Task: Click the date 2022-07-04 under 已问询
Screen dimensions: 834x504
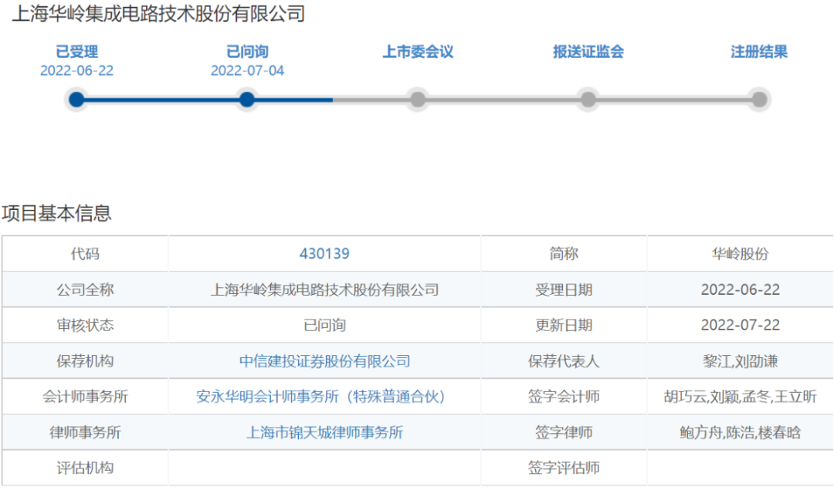Action: click(247, 71)
